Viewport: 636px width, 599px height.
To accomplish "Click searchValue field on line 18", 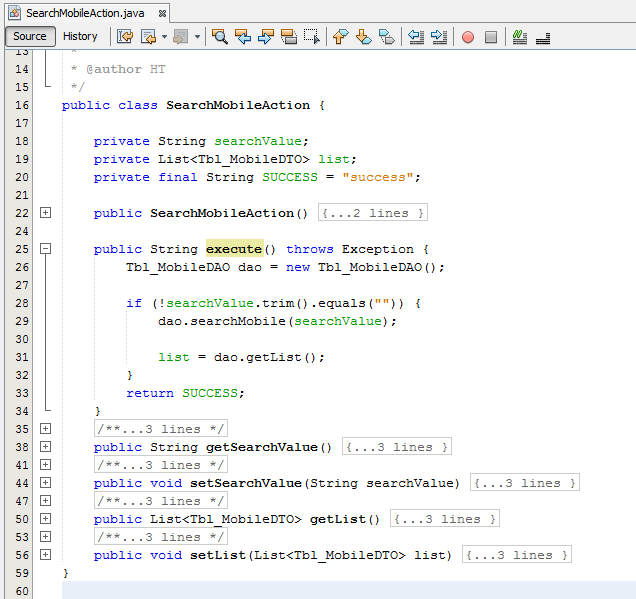I will 258,141.
